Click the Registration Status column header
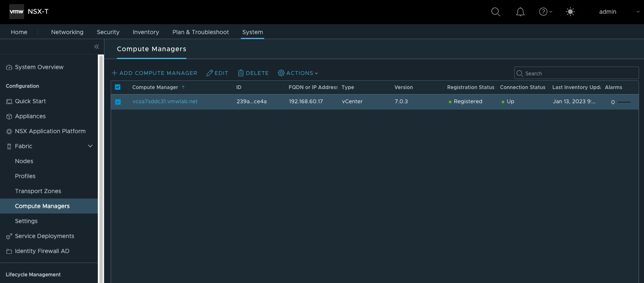 [471, 87]
